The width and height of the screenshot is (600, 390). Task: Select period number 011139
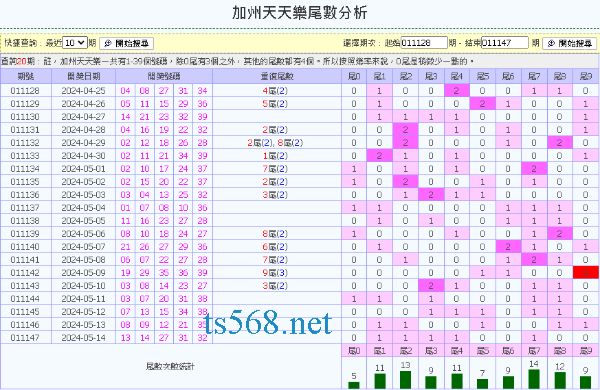click(x=25, y=234)
